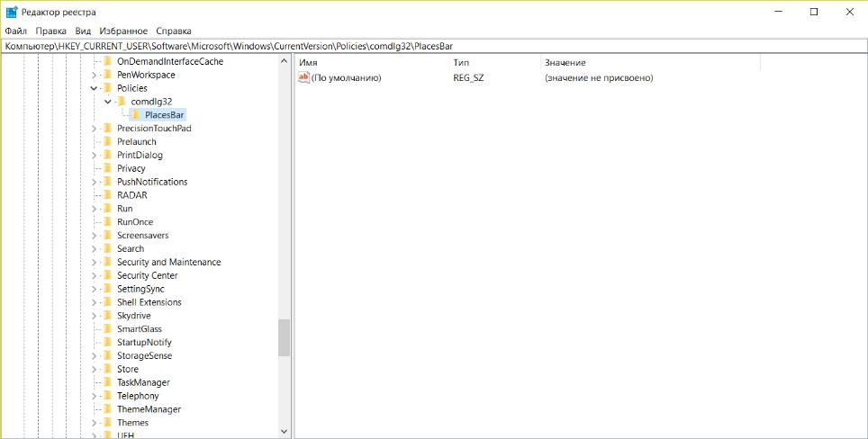Image resolution: width=868 pixels, height=439 pixels.
Task: Click the TaskManager folder icon
Action: tap(107, 382)
